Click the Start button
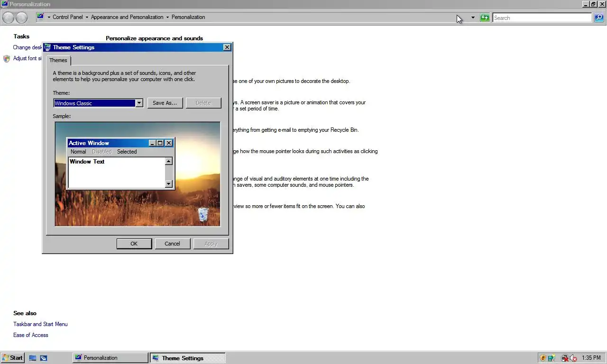Viewport: 607px width, 364px height. 13,358
